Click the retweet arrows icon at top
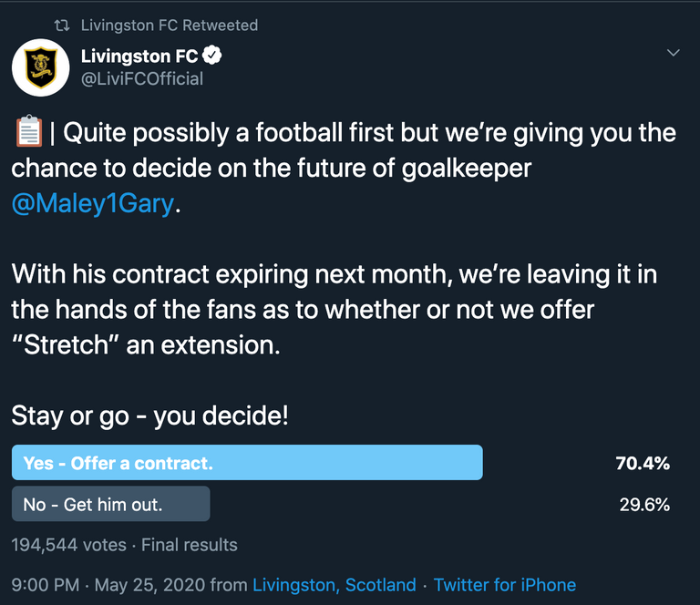The width and height of the screenshot is (700, 605). coord(64,26)
